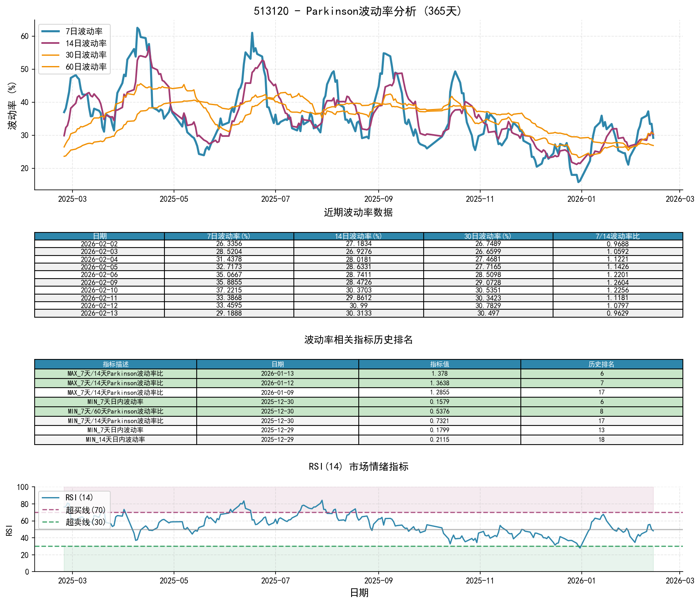Select the 2026-02-10 row date cell
This screenshot has width=700, height=603.
pyautogui.click(x=99, y=290)
